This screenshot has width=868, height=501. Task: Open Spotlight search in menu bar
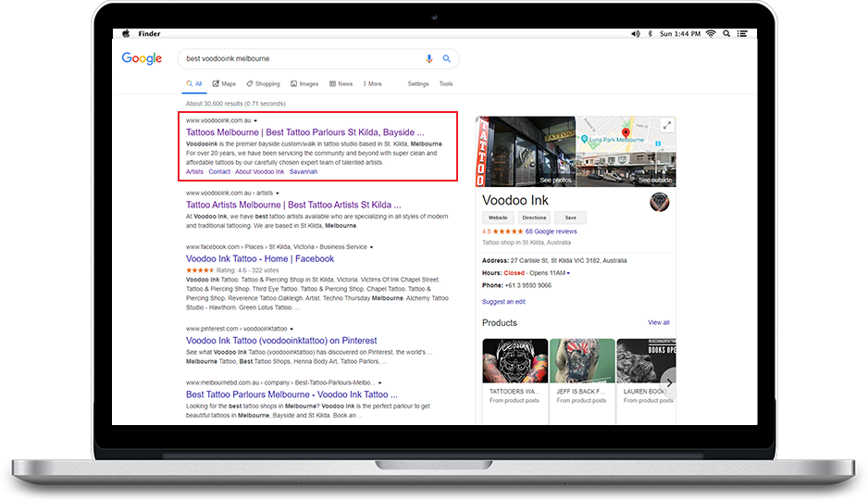[x=726, y=34]
